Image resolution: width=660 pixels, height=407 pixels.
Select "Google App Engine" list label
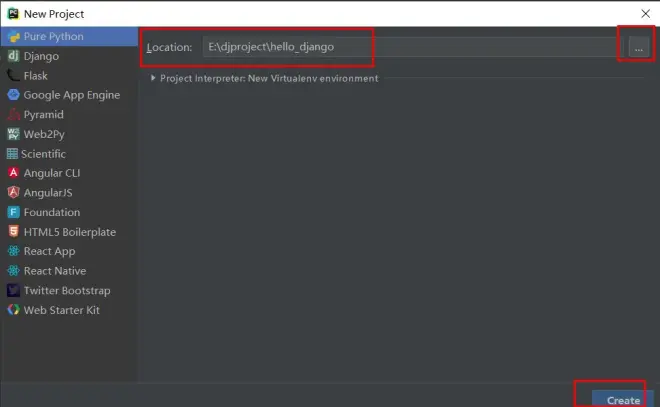tap(72, 95)
